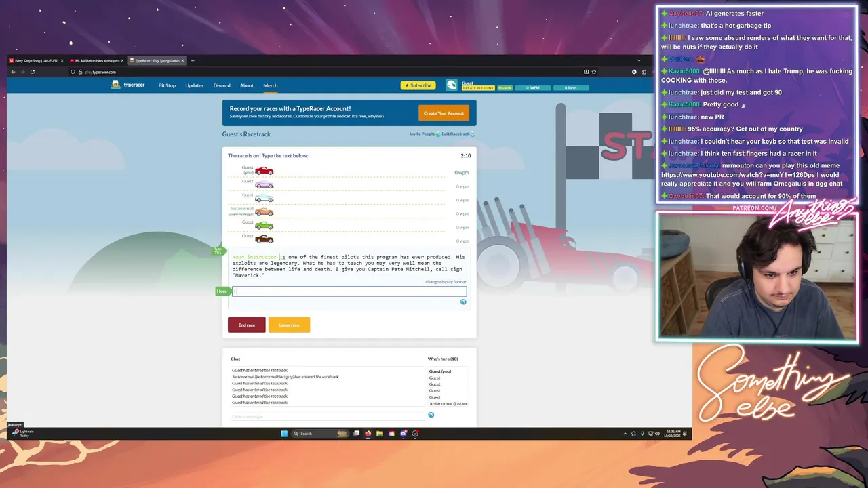Viewport: 868px width, 488px height.
Task: Open the Discord link in navigation
Action: coord(222,85)
